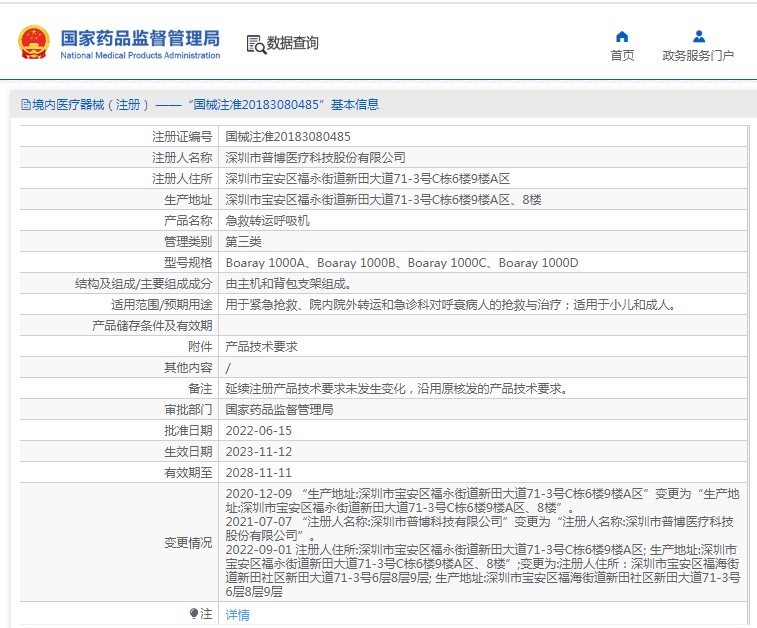This screenshot has width=757, height=628.
Task: Open the 数据查询 search icon
Action: click(x=256, y=44)
